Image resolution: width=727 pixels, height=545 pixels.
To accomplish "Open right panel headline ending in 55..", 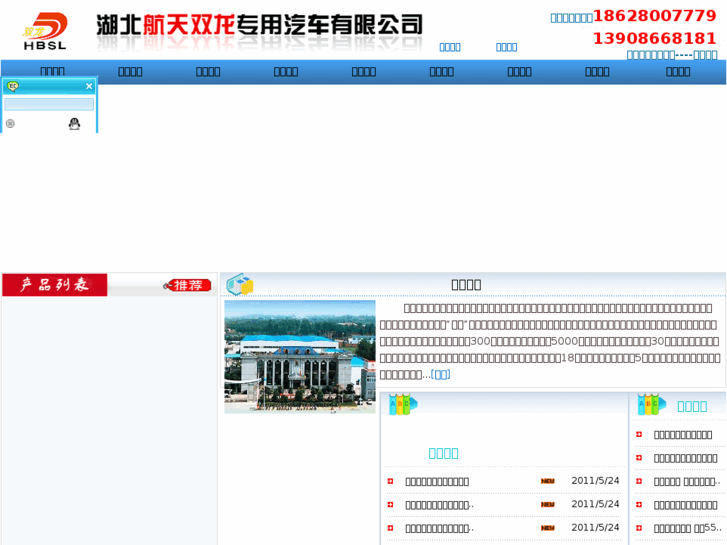I will [688, 528].
